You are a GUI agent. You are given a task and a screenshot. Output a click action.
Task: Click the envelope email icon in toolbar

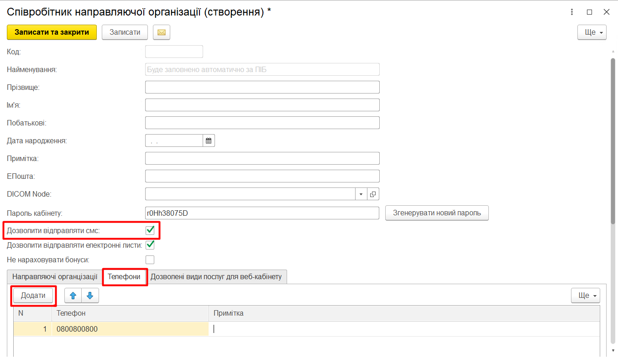coord(161,32)
